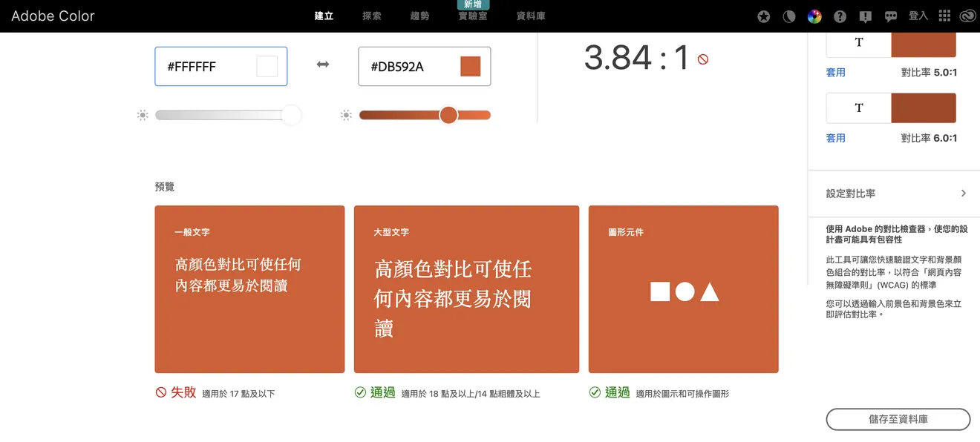Open the color wheel icon in header
This screenshot has height=442, width=980.
[814, 16]
